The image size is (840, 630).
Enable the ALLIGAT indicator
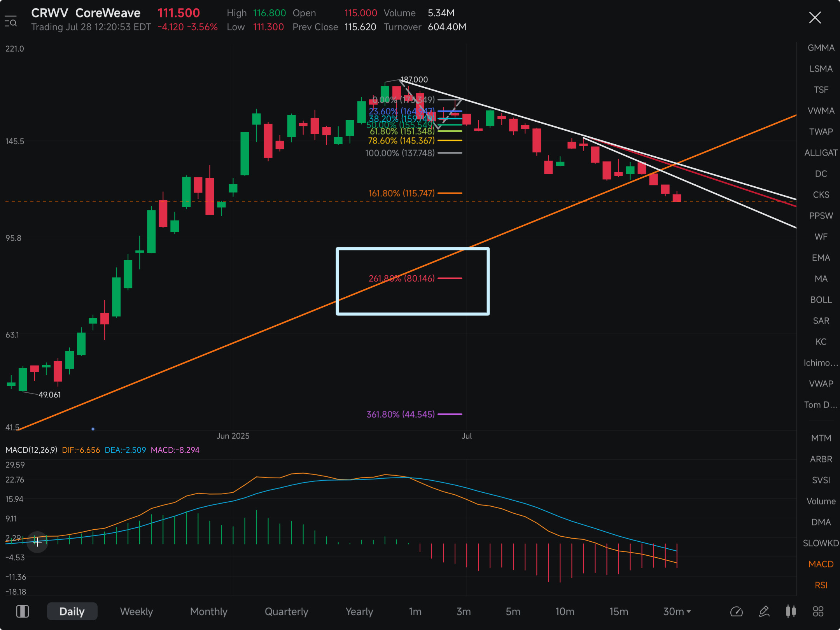[x=821, y=153]
